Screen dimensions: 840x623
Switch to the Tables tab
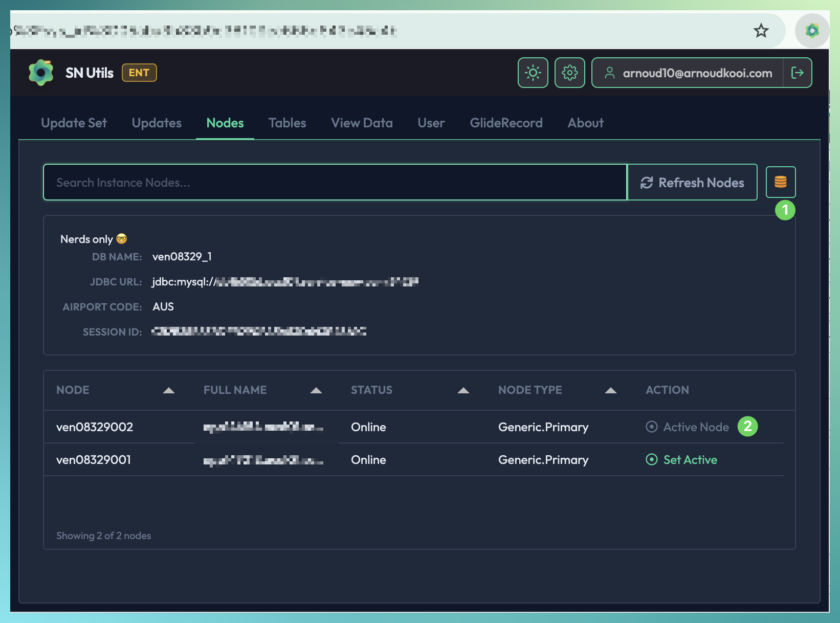[287, 123]
